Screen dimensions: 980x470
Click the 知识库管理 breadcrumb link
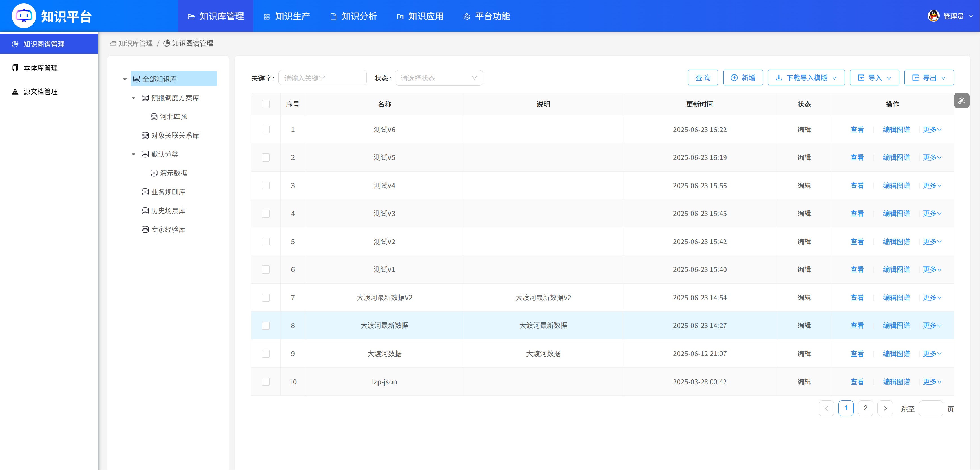[131, 43]
